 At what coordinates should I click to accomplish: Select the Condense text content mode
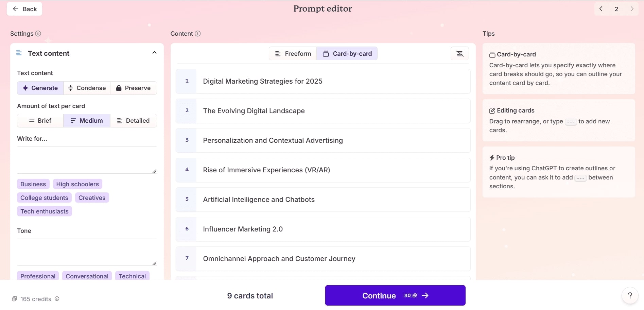pos(87,88)
